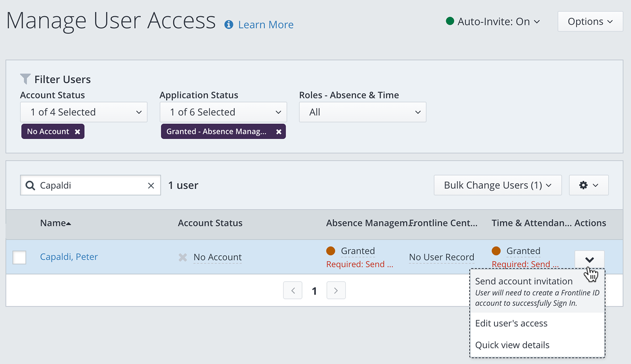Expand the Account Status dropdown
The height and width of the screenshot is (364, 631).
[84, 112]
